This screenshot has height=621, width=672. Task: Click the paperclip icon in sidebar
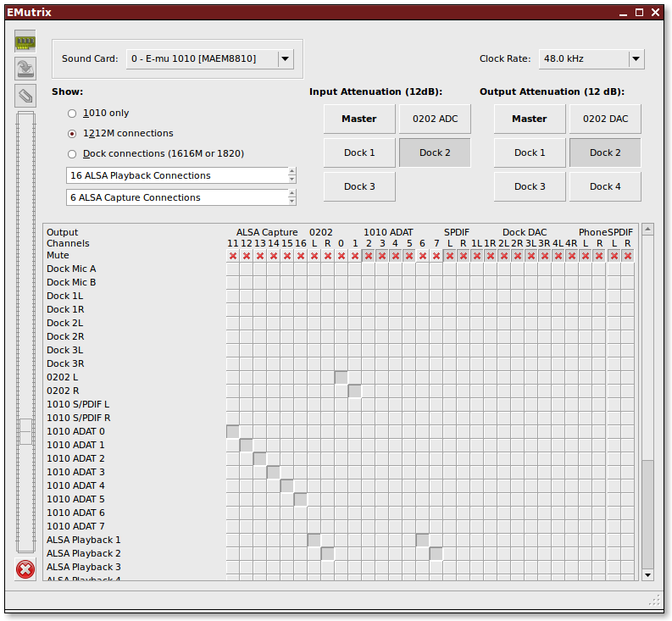click(25, 95)
